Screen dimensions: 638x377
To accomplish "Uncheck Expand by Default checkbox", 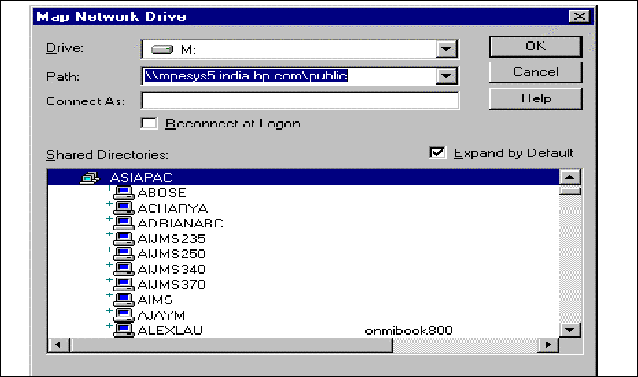I will coord(437,153).
